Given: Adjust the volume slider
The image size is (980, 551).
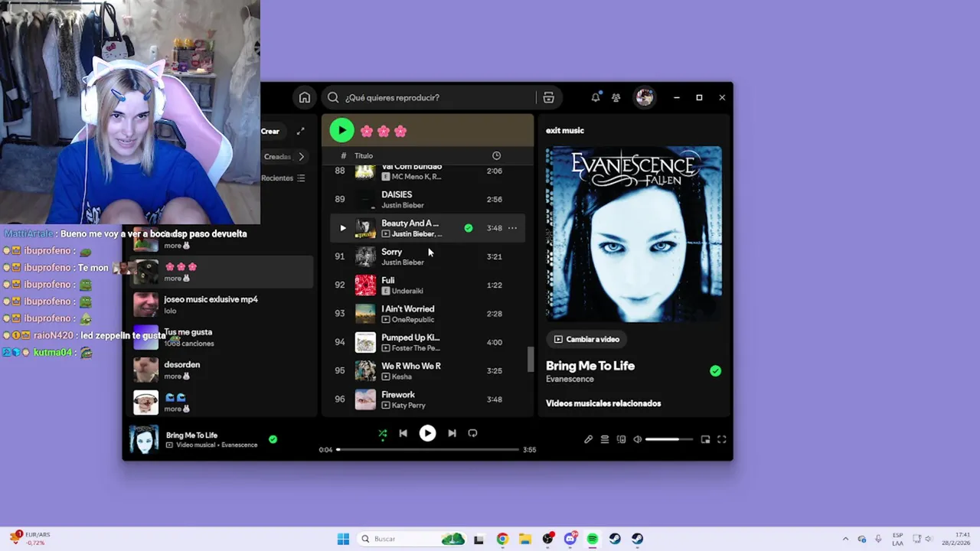Looking at the screenshot, I should pos(669,439).
